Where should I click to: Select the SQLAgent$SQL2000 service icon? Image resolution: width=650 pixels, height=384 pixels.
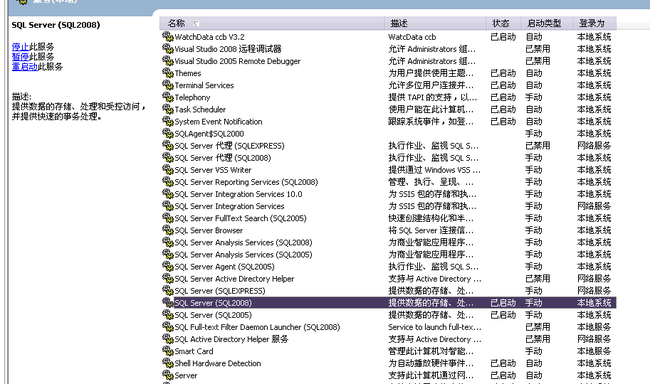pos(167,133)
